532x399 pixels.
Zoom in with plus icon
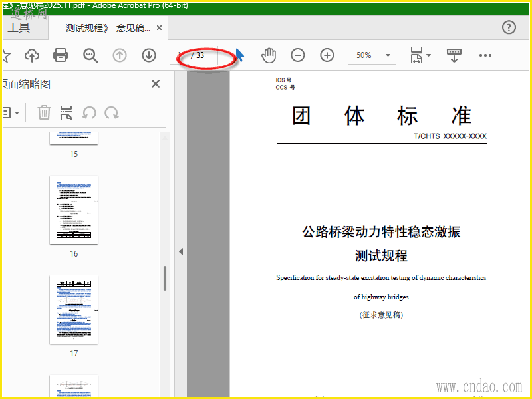pyautogui.click(x=327, y=55)
